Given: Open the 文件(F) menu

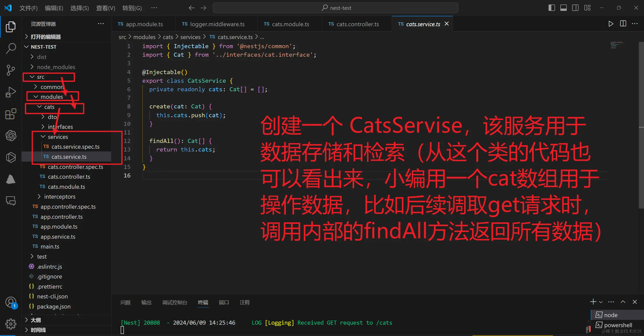Looking at the screenshot, I should pyautogui.click(x=28, y=8).
